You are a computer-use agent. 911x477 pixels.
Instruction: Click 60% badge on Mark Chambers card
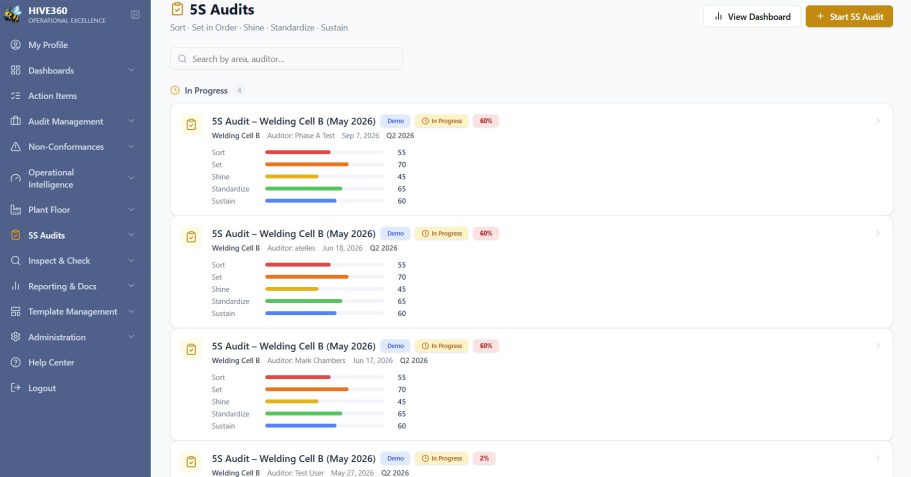click(486, 346)
